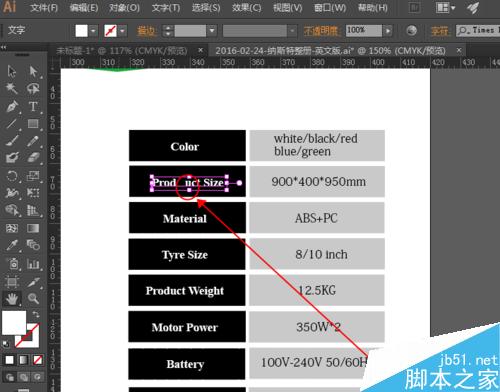This screenshot has height=392, width=500.
Task: Adjust stroke weight stepper arrows
Action: coord(168,31)
